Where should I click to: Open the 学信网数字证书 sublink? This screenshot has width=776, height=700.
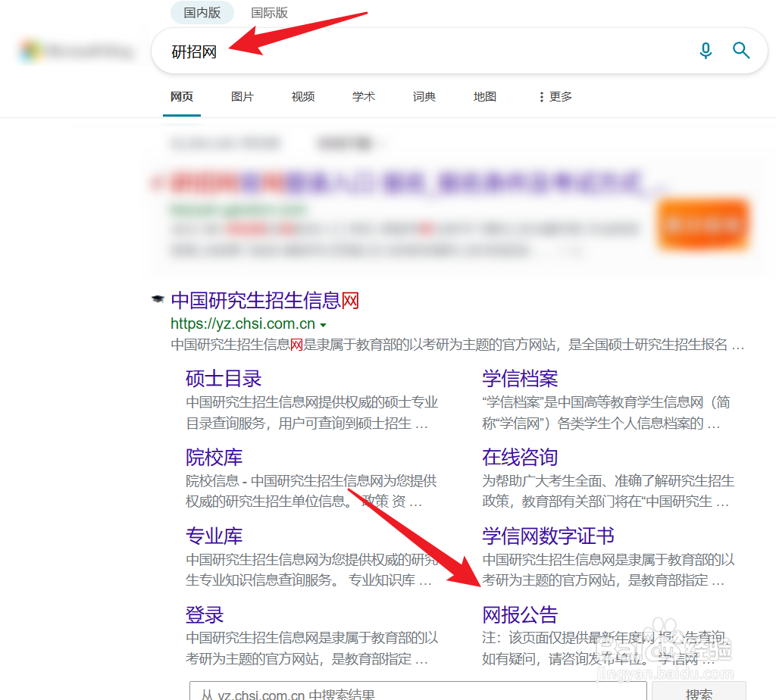pyautogui.click(x=548, y=536)
